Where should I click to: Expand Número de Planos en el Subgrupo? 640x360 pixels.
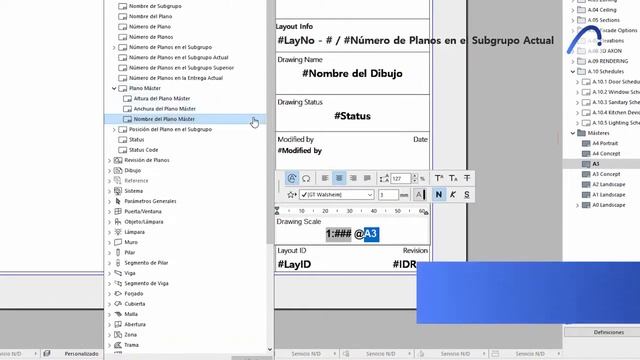click(x=114, y=47)
